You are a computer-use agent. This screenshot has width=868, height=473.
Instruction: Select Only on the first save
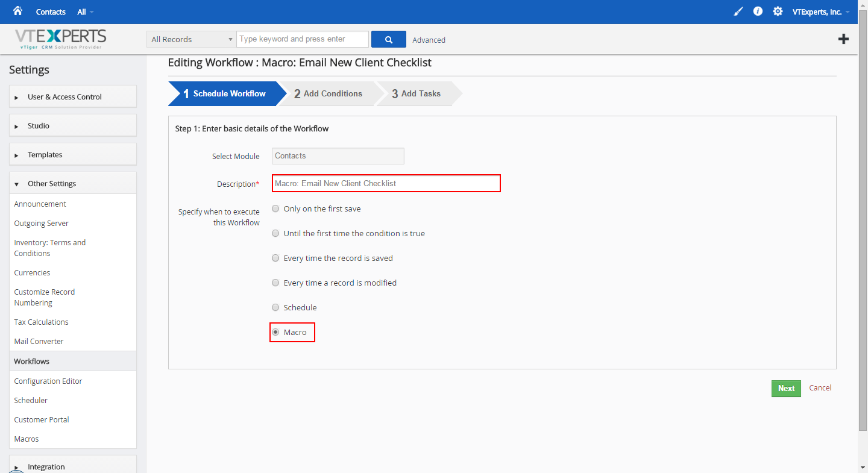click(x=275, y=208)
